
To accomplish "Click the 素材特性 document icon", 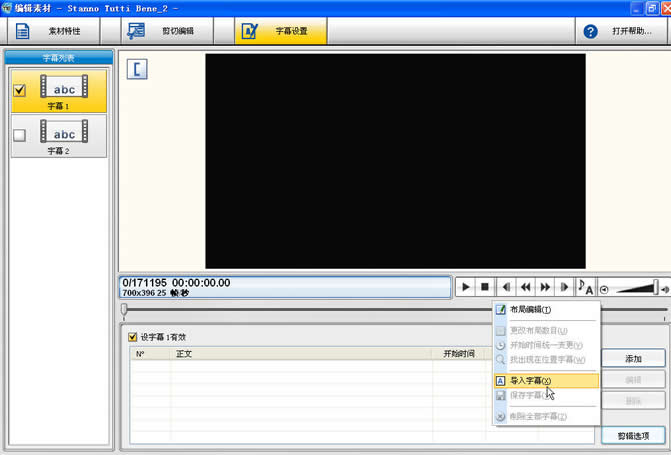I will pyautogui.click(x=22, y=31).
